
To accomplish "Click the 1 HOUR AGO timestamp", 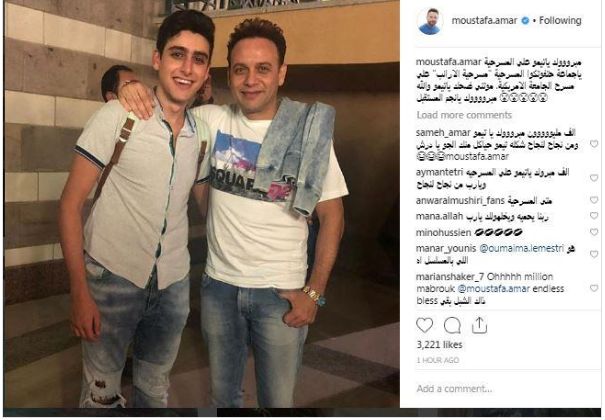I will click(x=438, y=360).
